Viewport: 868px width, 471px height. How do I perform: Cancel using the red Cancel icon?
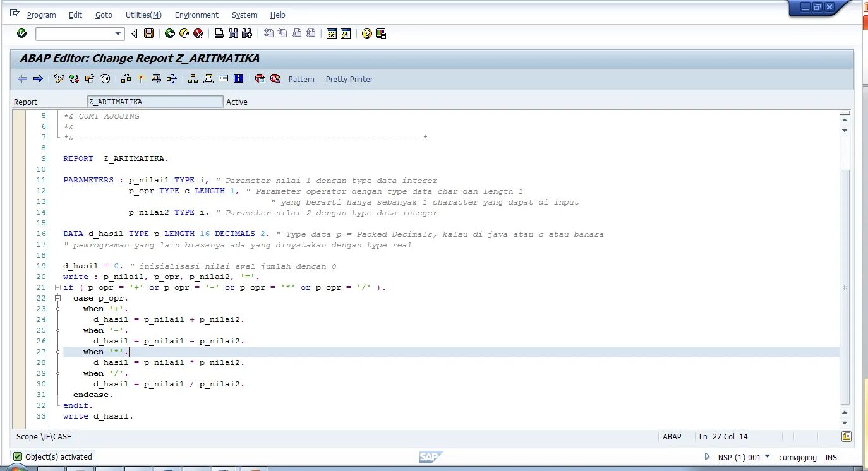(198, 33)
